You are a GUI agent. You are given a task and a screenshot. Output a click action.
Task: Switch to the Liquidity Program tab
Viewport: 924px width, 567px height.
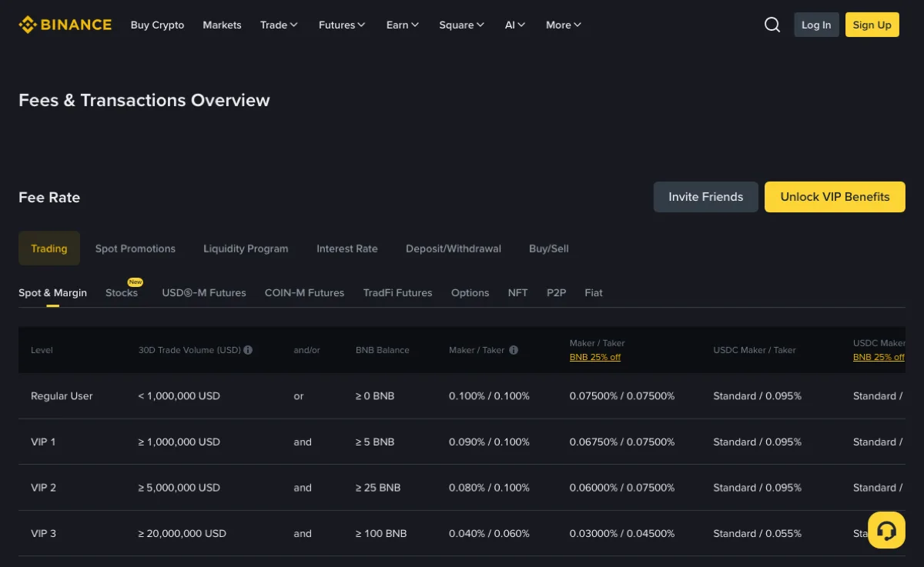click(x=246, y=248)
